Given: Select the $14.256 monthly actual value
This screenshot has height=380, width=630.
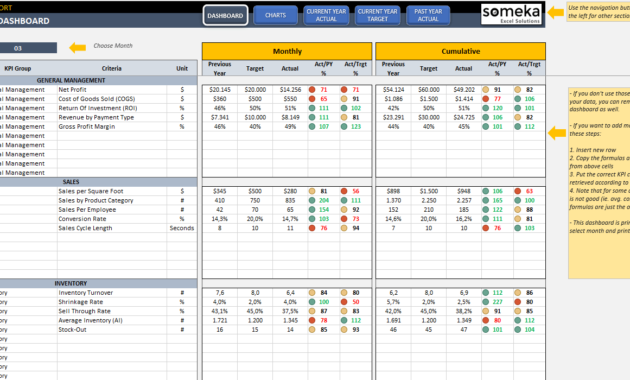Looking at the screenshot, I should (x=290, y=90).
